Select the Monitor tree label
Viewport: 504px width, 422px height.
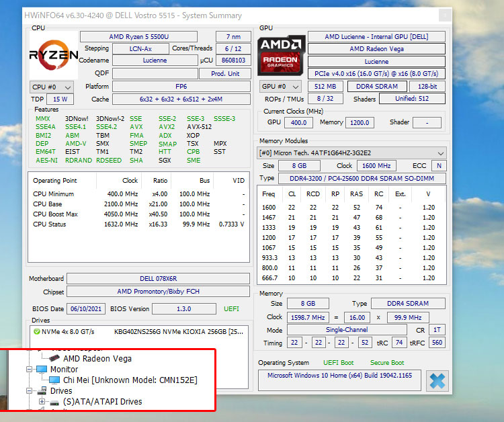(x=65, y=370)
